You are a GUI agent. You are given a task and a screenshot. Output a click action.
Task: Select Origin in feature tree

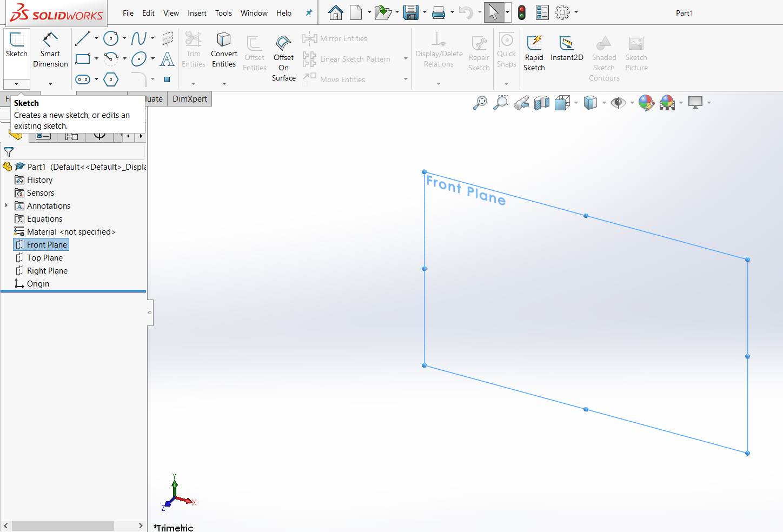pyautogui.click(x=32, y=283)
